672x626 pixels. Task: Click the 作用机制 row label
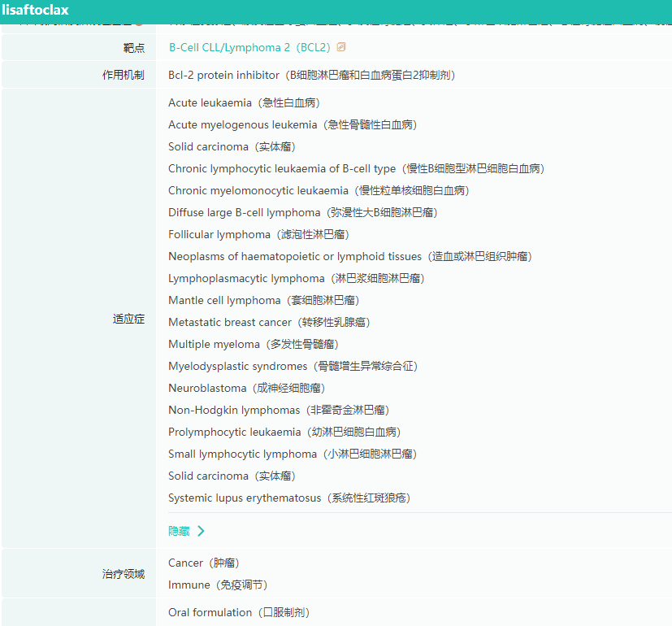pos(124,76)
